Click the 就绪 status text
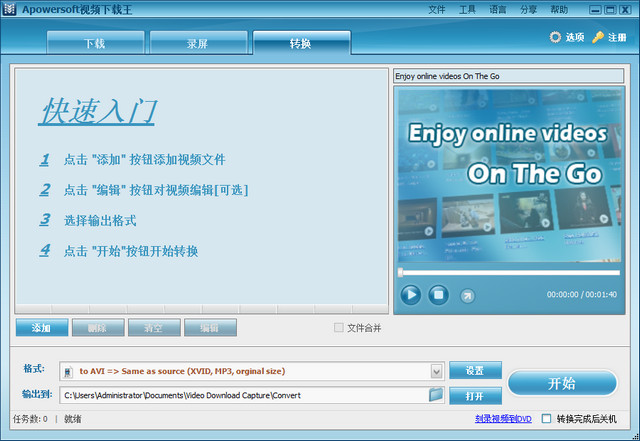The height and width of the screenshot is (441, 640). click(x=73, y=419)
